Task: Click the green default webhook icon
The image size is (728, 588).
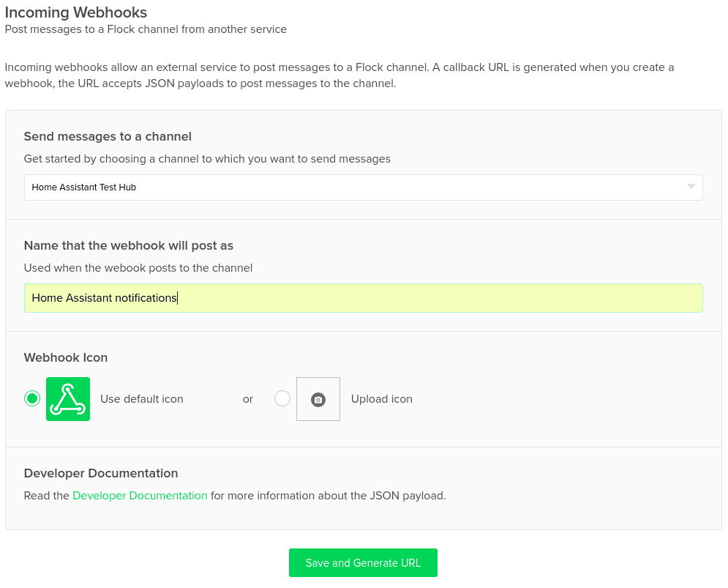Action: click(68, 399)
